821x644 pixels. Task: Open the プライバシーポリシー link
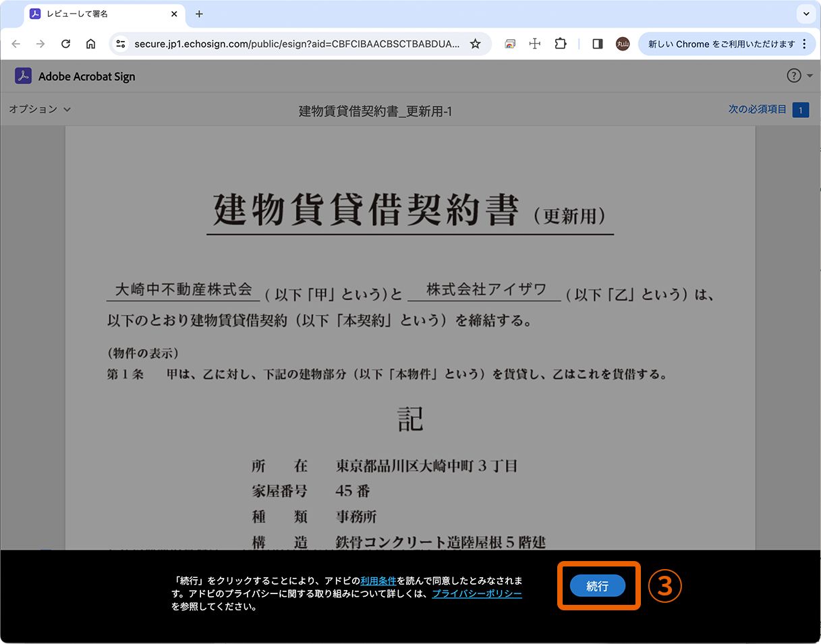[477, 593]
